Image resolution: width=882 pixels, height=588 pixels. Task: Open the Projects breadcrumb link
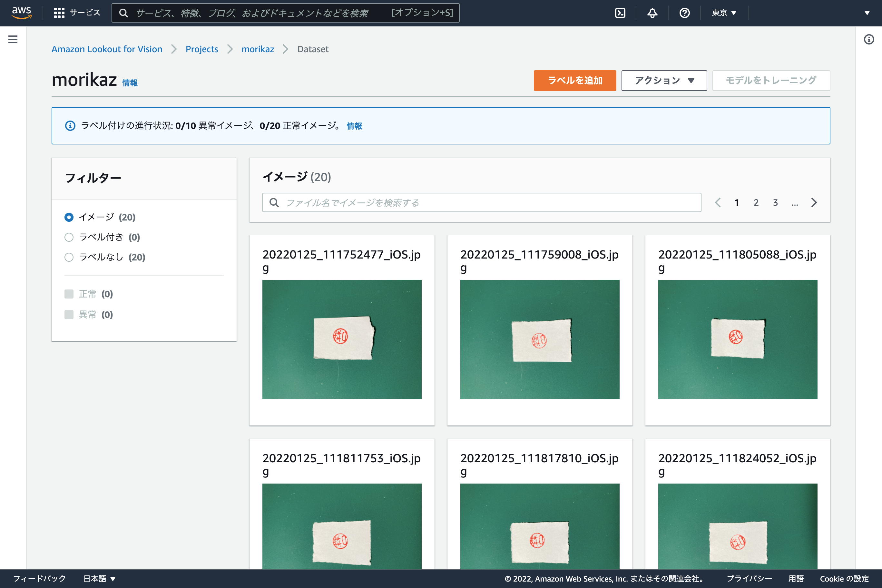[x=202, y=49]
